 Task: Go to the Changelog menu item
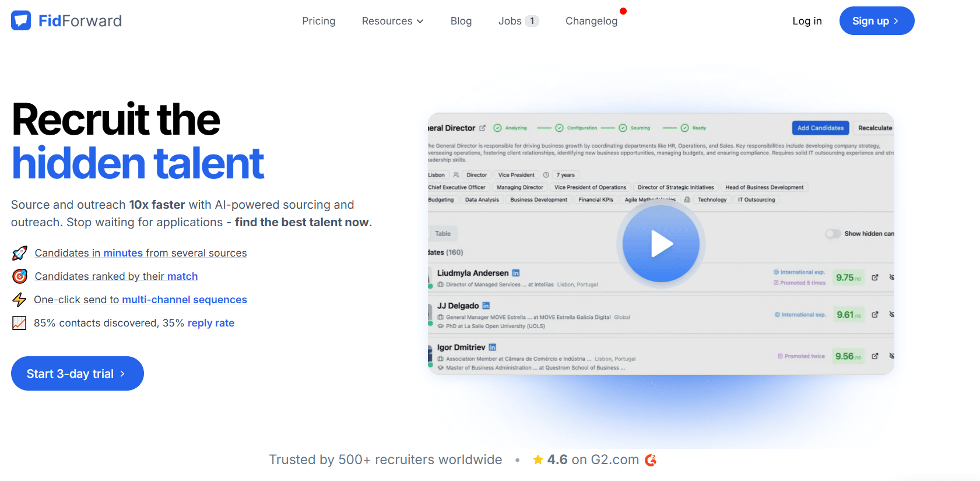[591, 21]
